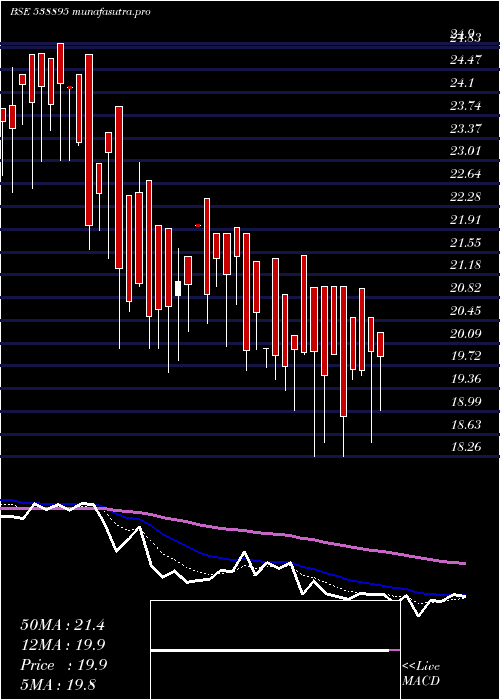The image size is (500, 700).
Task: Click the 12MA : 19.9 readout
Action: 63,645
